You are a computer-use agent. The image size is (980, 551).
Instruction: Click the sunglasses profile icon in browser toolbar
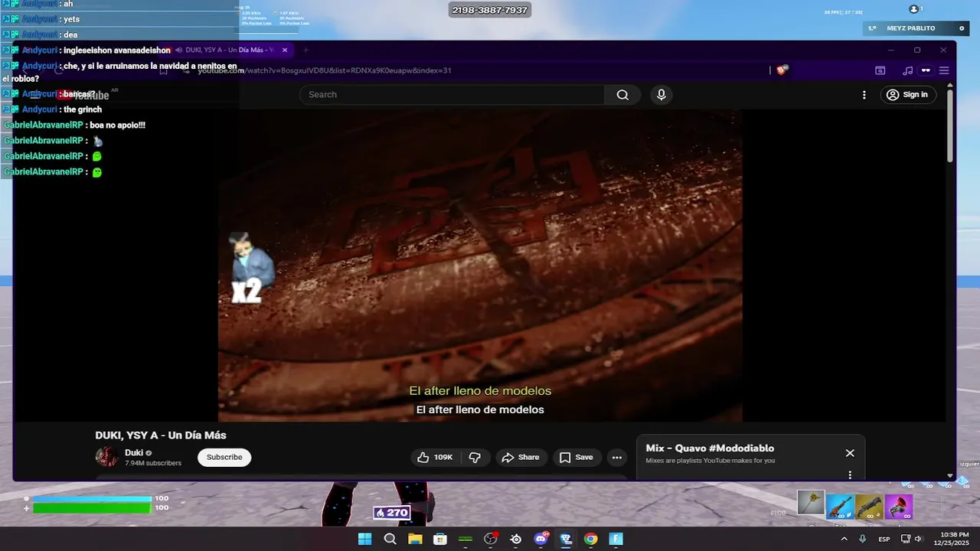coord(926,70)
